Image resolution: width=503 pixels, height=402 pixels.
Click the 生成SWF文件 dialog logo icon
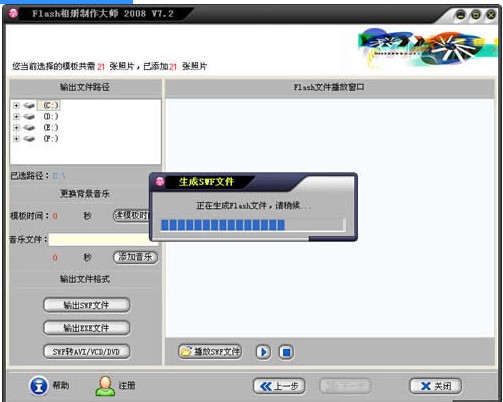coord(160,181)
